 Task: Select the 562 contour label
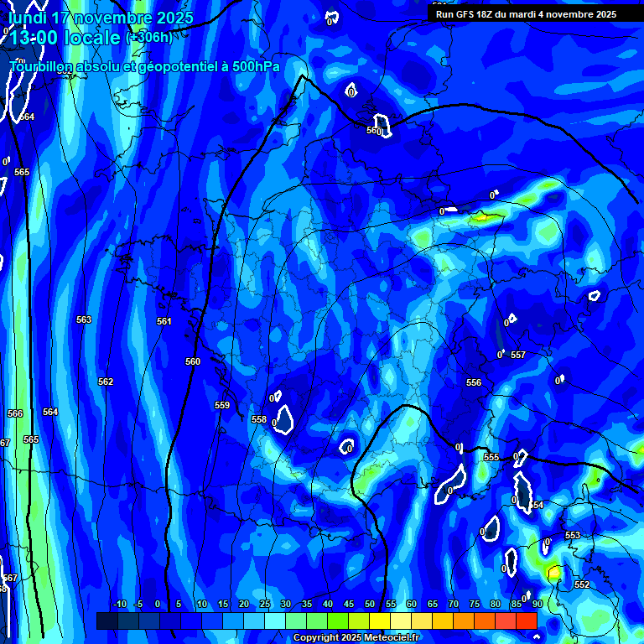coord(106,382)
